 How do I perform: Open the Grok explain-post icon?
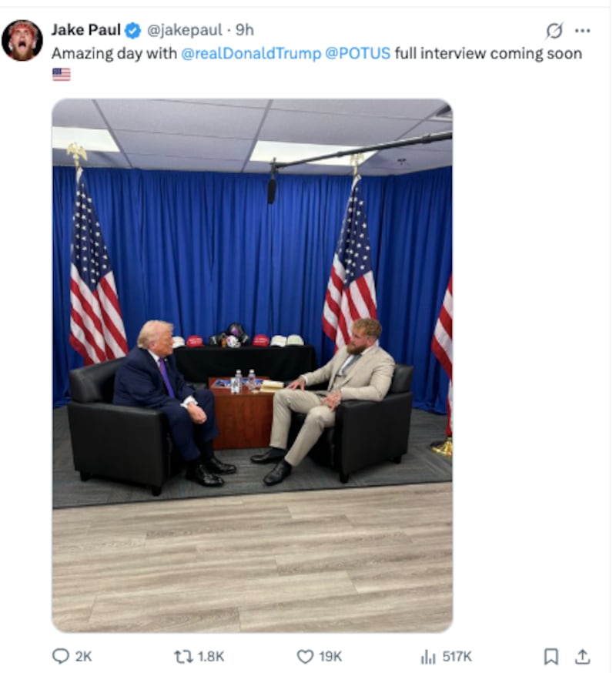pos(554,31)
